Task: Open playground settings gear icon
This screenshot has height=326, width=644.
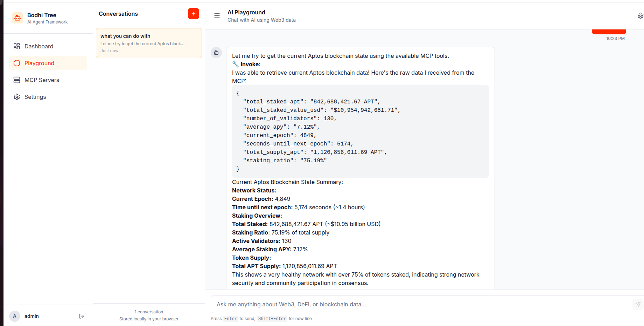Action: click(640, 16)
